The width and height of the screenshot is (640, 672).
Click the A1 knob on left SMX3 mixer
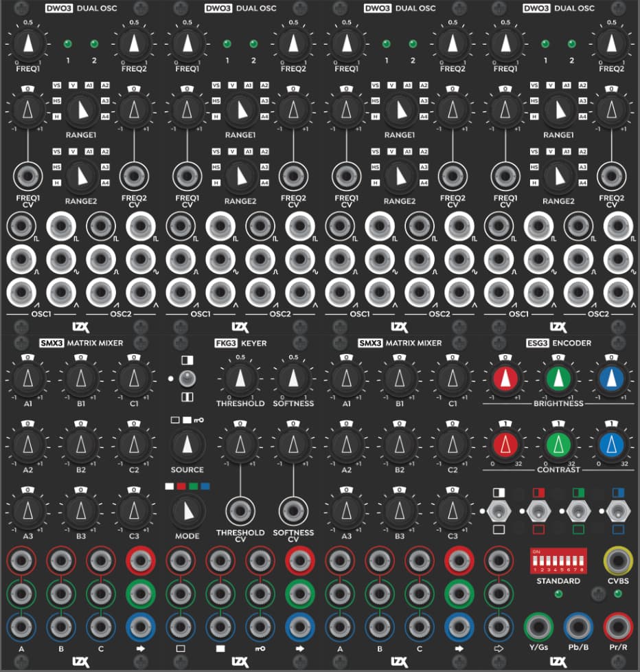(x=28, y=379)
